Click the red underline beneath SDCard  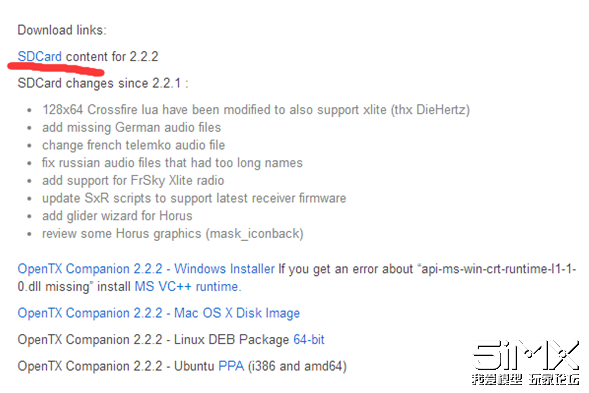click(56, 69)
